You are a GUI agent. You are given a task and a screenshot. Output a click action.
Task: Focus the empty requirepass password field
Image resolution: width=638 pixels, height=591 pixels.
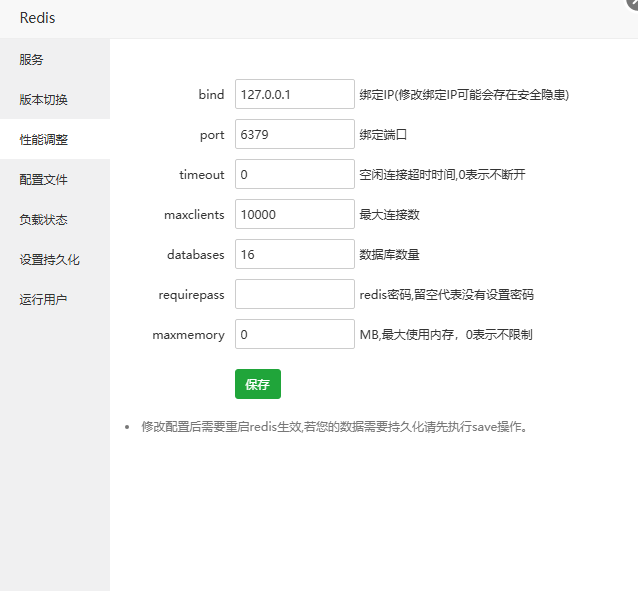294,294
